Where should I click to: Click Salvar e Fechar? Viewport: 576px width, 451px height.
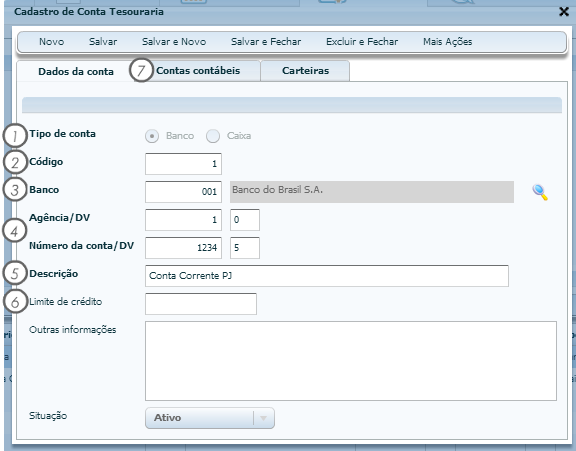coord(266,42)
